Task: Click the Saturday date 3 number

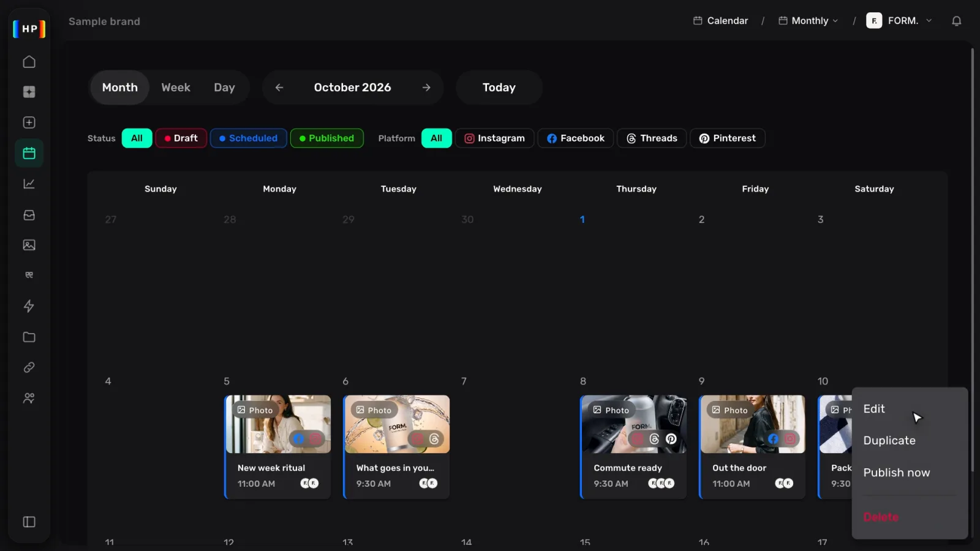Action: click(820, 220)
